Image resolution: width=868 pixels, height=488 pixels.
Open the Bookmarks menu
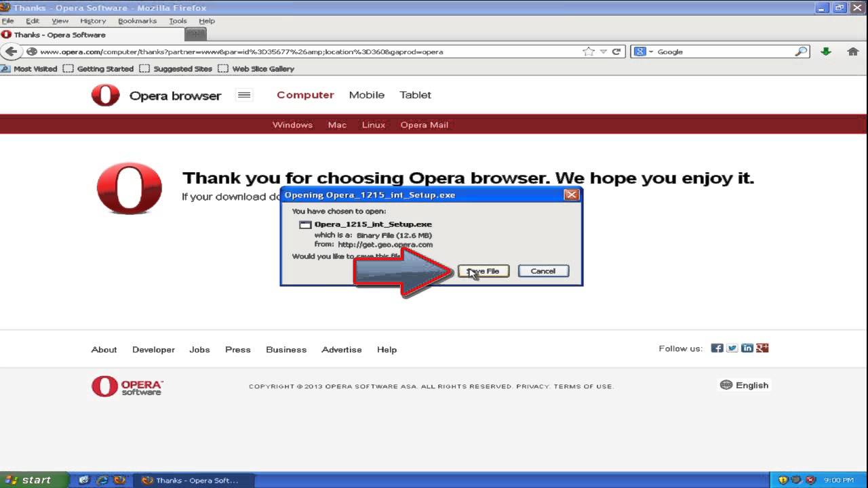(137, 21)
